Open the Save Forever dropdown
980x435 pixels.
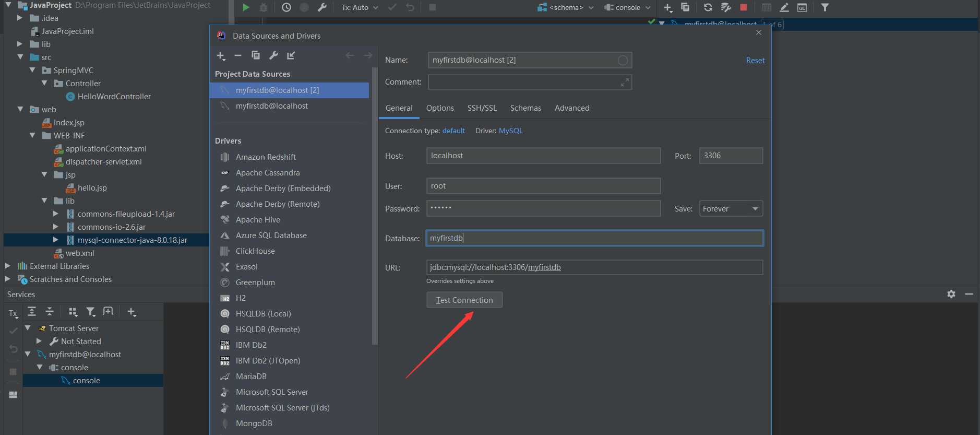tap(731, 209)
